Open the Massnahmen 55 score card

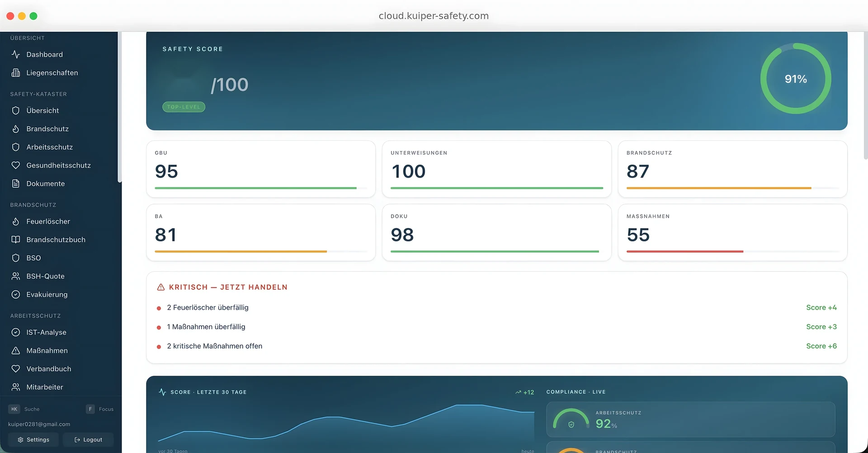click(732, 232)
